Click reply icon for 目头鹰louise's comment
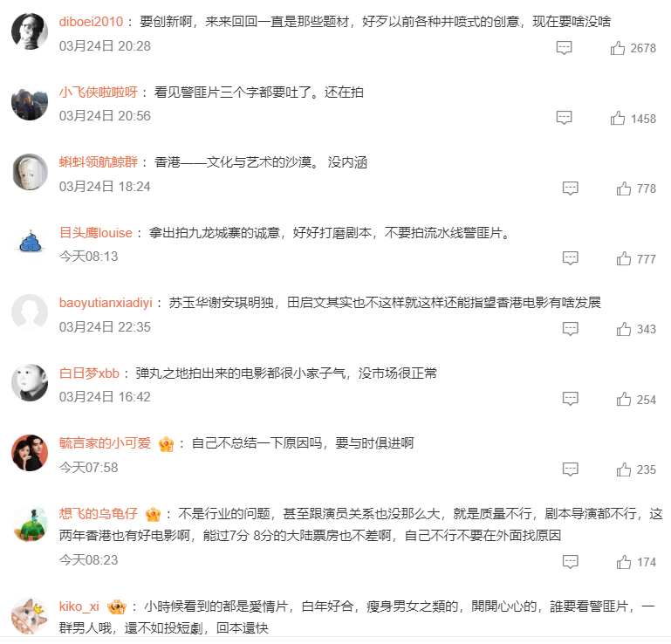Screen dimensions: 671x644 coord(570,258)
